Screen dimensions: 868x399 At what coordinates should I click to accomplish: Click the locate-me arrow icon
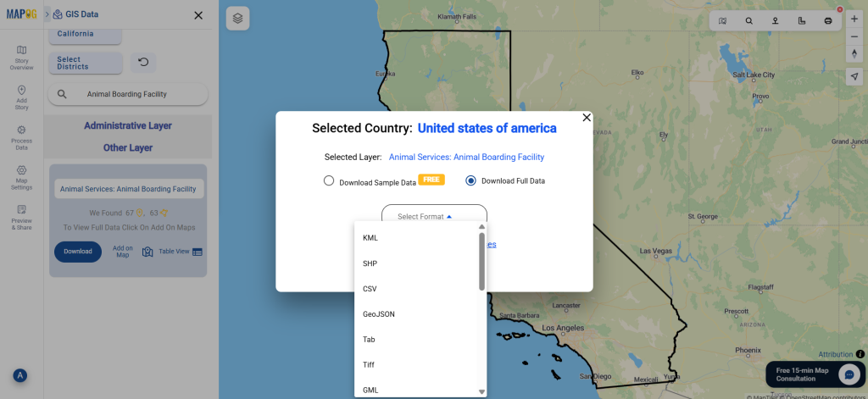pyautogui.click(x=854, y=76)
